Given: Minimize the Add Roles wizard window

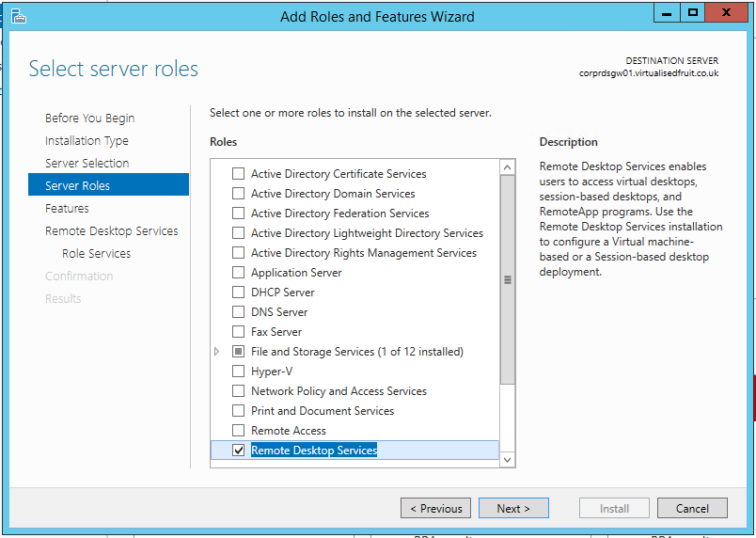Looking at the screenshot, I should coord(666,12).
